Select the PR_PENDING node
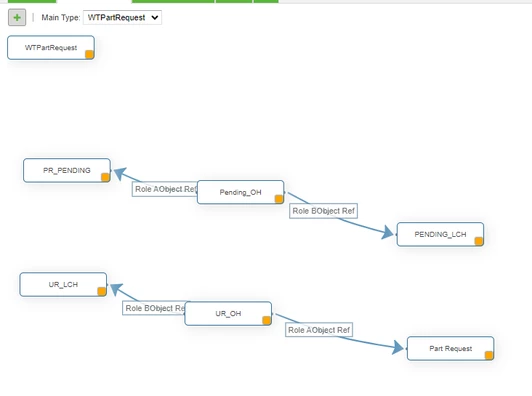 [x=67, y=170]
